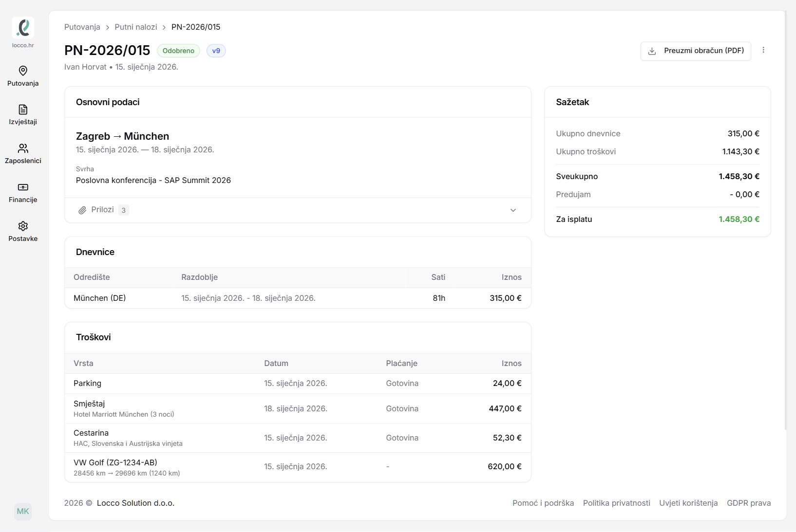
Task: Open the three-dot more options menu
Action: [x=763, y=50]
